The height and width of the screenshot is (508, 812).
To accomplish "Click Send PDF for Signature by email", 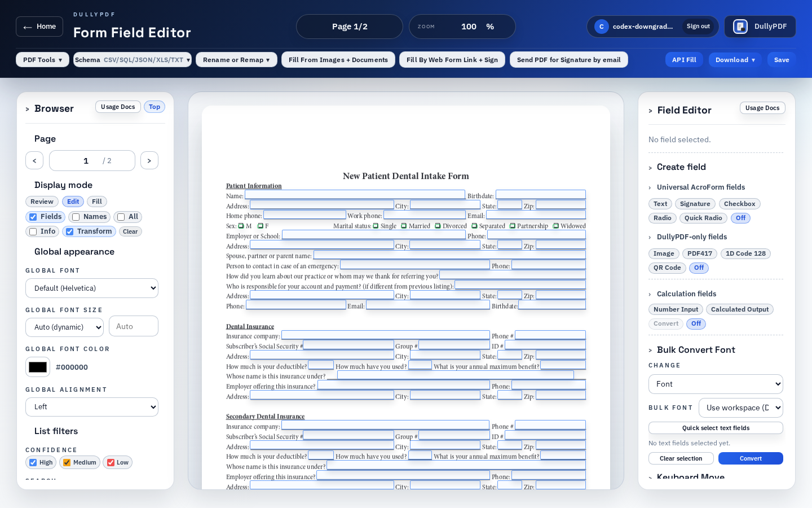I will pos(568,60).
